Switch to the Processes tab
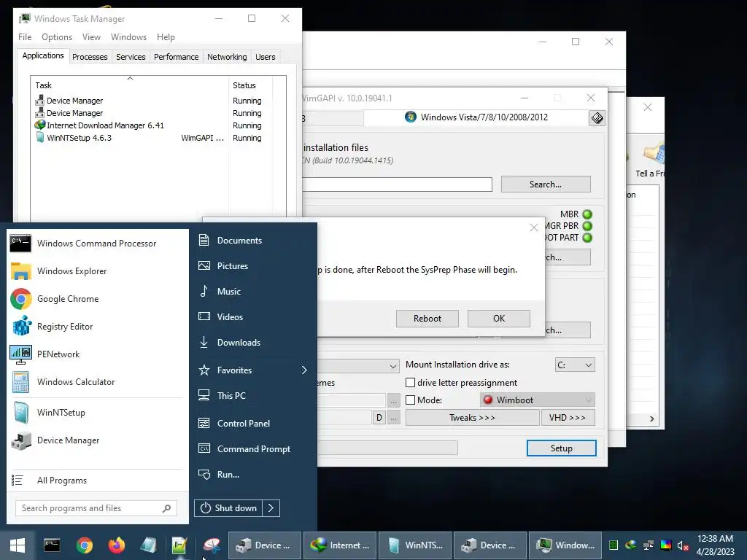 pyautogui.click(x=90, y=57)
